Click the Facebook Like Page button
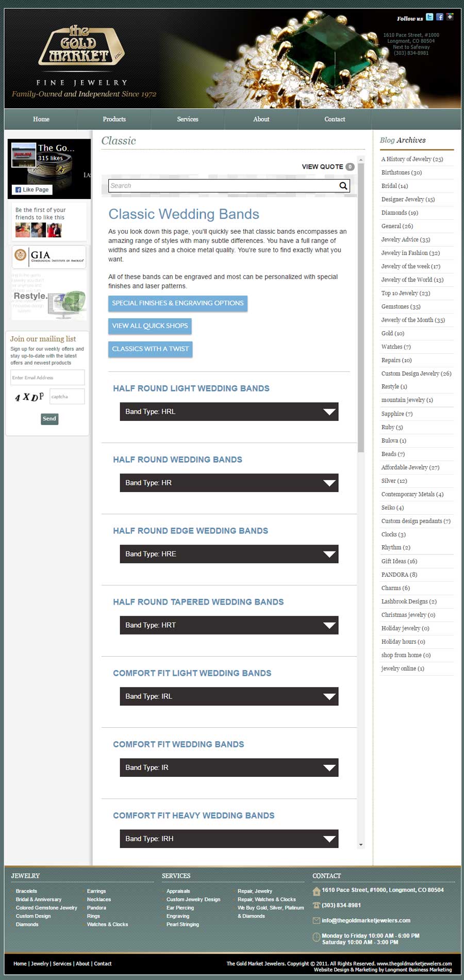The width and height of the screenshot is (464, 980). pos(31,190)
